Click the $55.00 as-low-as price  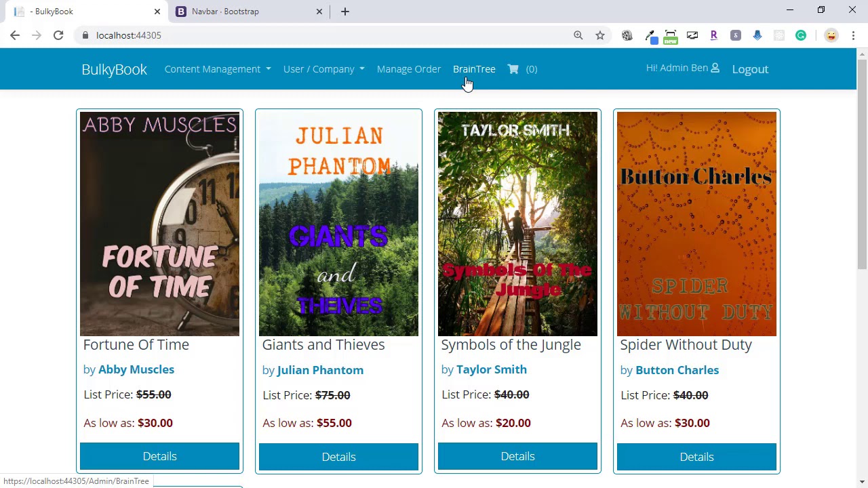click(334, 423)
